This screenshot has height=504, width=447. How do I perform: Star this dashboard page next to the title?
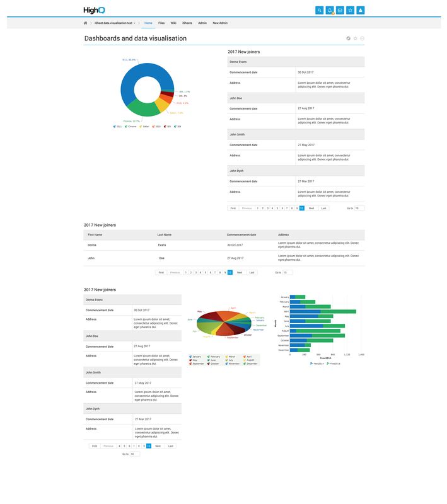(356, 38)
